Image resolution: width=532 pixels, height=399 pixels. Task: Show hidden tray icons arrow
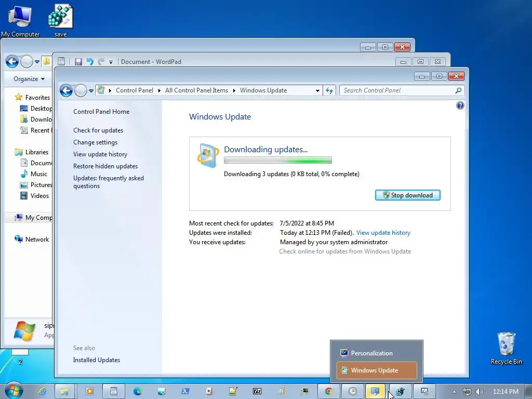[454, 392]
